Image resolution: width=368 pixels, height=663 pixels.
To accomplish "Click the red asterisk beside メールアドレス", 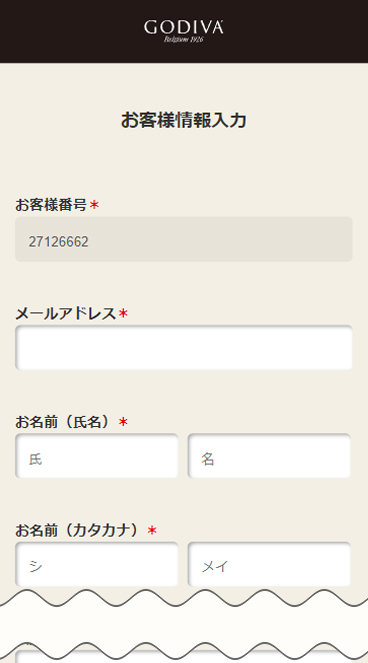I will point(123,314).
